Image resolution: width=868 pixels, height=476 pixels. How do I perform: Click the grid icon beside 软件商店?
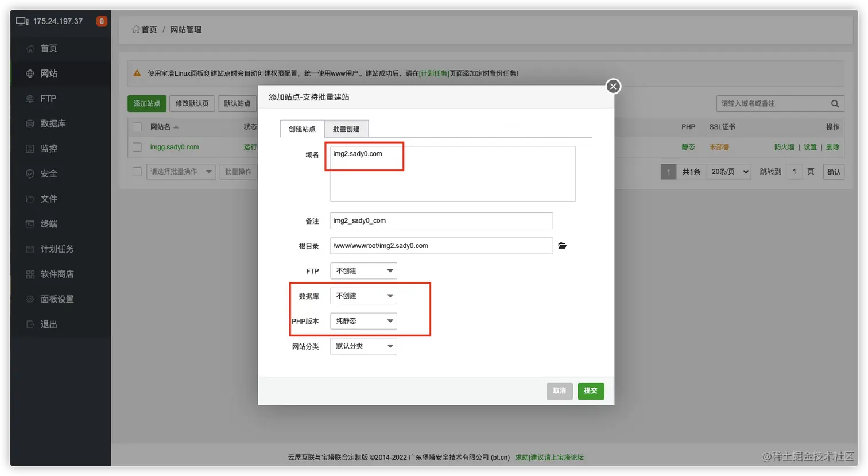[30, 274]
